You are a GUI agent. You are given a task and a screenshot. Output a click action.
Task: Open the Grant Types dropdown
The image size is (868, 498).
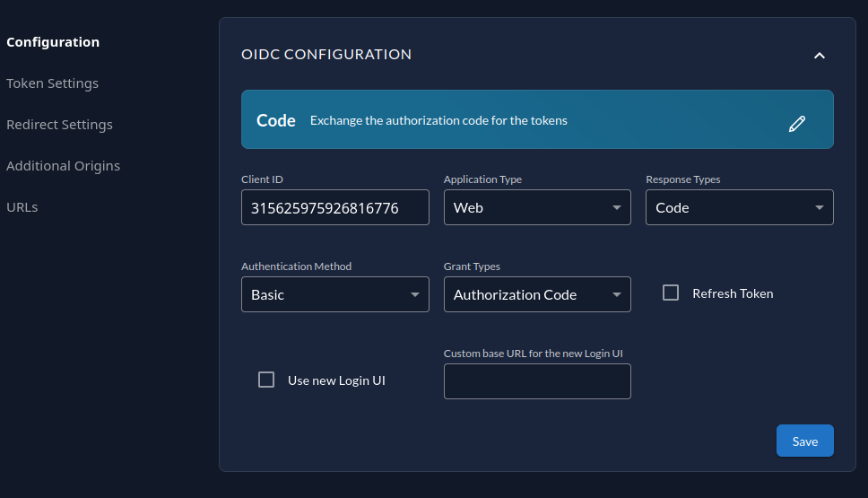click(536, 294)
